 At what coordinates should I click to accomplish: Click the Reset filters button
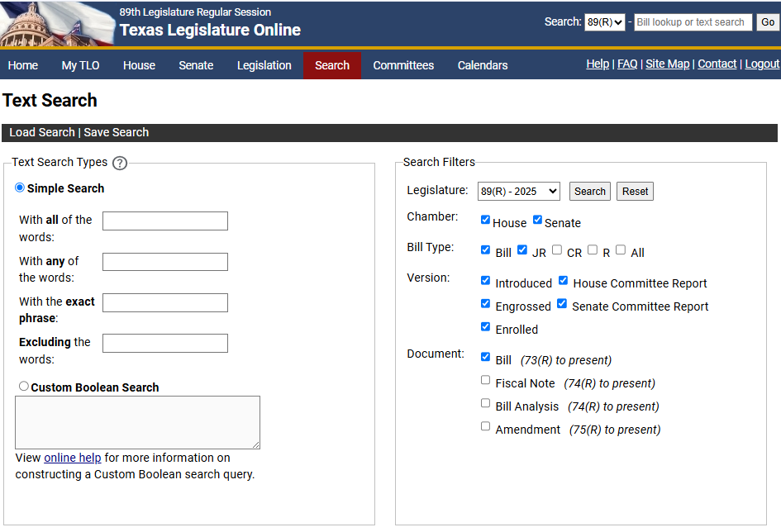635,192
